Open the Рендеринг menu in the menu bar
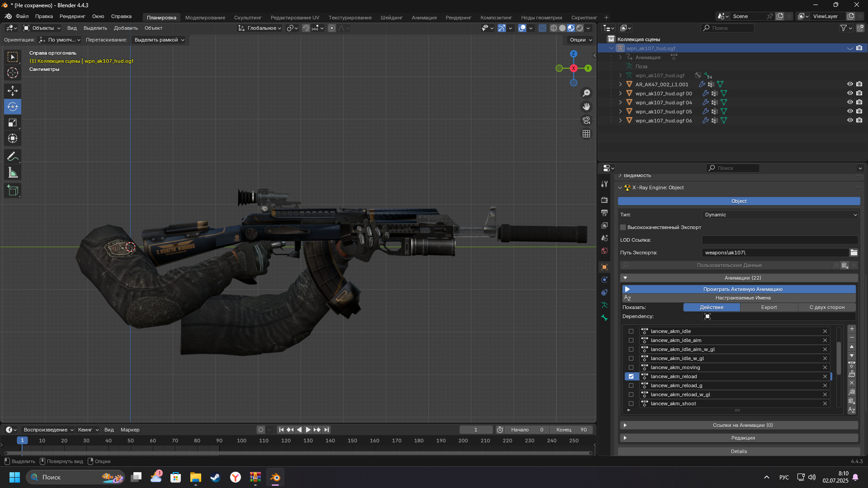Image resolution: width=868 pixels, height=488 pixels. (x=72, y=16)
